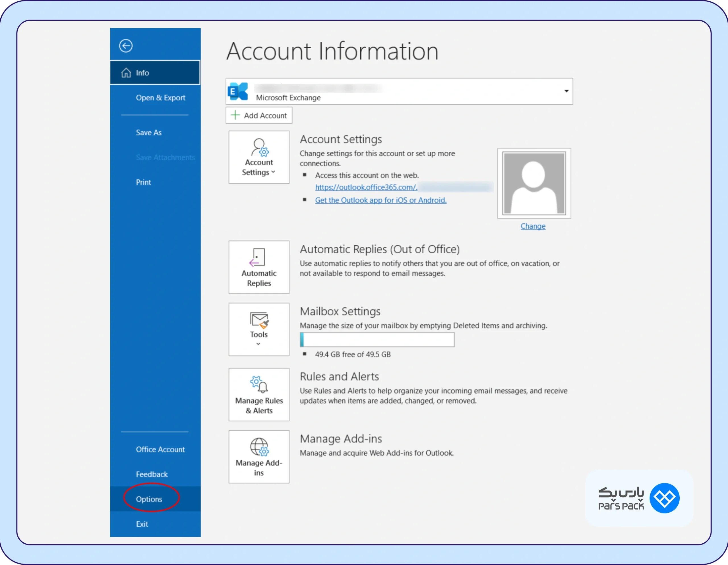This screenshot has height=565, width=728.
Task: Open the Print menu item
Action: pos(143,182)
